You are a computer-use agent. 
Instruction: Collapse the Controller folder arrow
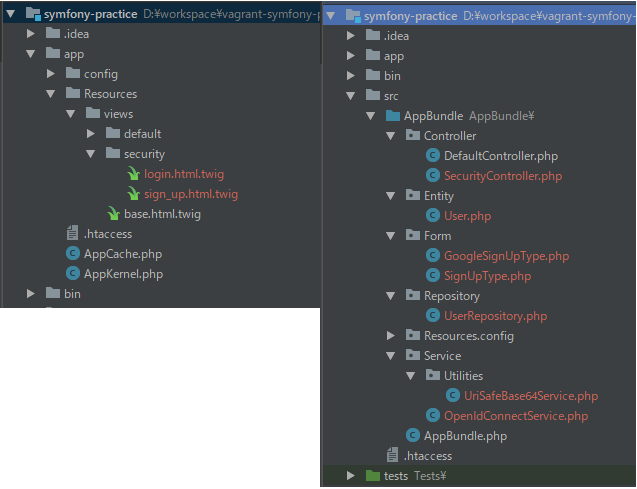pyautogui.click(x=390, y=136)
